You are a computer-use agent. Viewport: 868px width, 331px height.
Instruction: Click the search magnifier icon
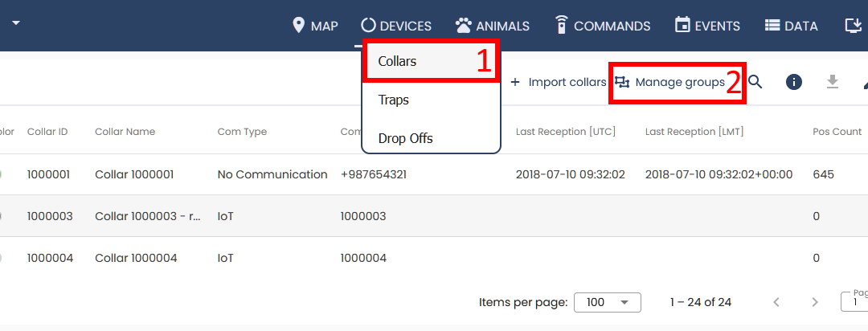click(x=755, y=82)
